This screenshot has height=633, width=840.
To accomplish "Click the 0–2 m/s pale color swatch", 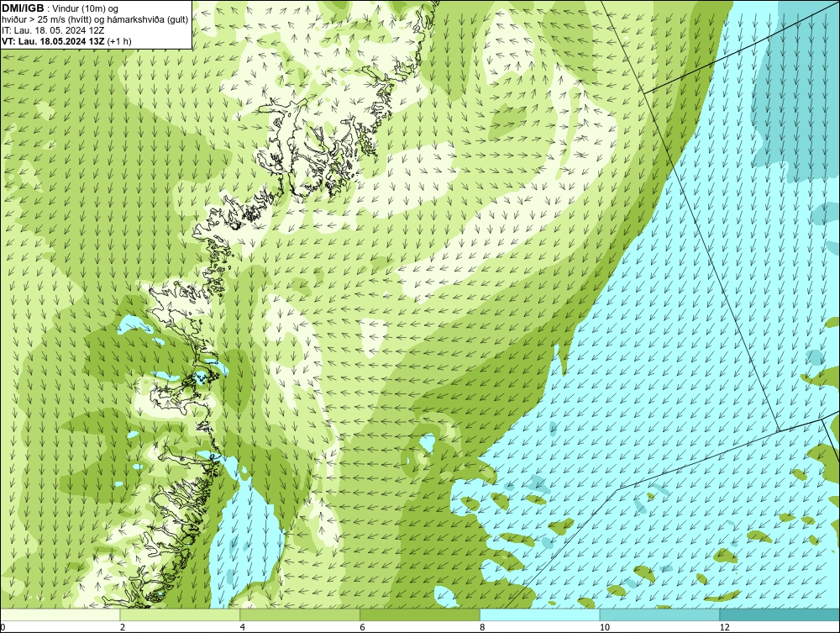I will click(60, 615).
